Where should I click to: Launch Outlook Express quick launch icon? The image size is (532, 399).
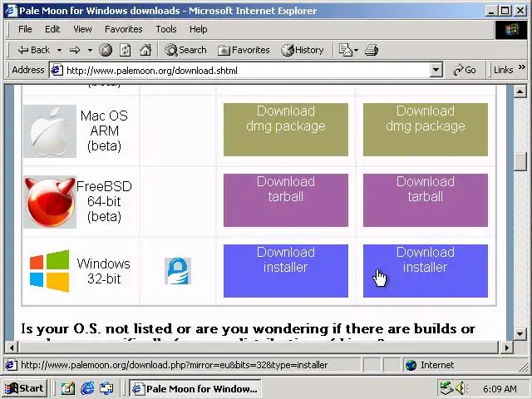click(106, 388)
